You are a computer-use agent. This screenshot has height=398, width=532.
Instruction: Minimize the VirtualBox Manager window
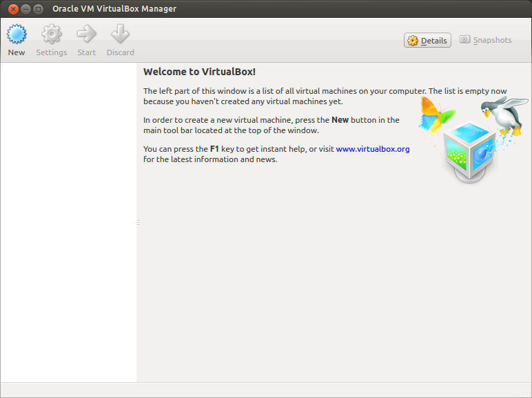pyautogui.click(x=25, y=9)
